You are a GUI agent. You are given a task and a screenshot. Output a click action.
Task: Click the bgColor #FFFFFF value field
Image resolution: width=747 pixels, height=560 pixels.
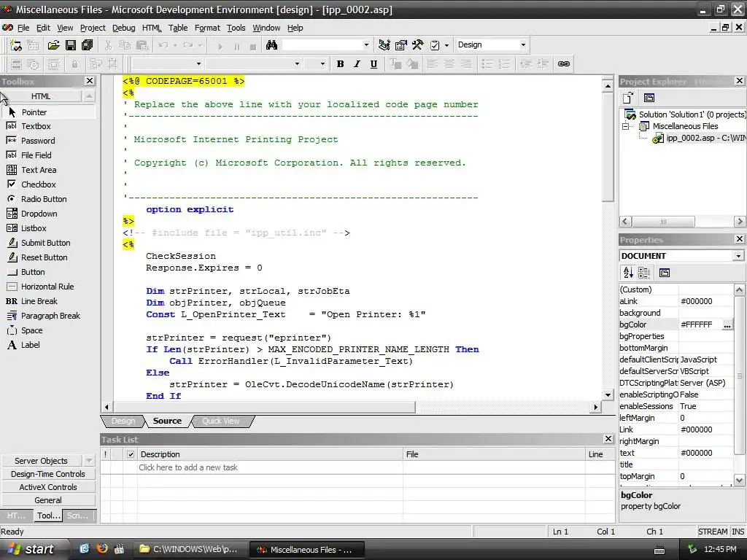[700, 324]
